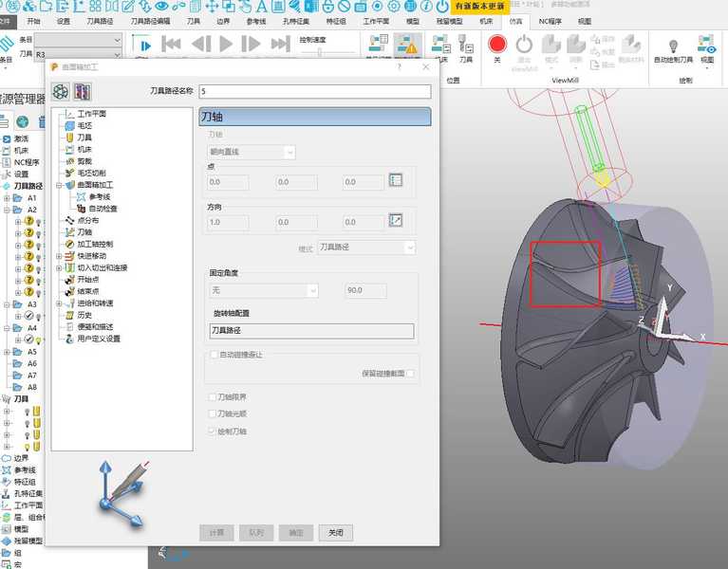Image resolution: width=728 pixels, height=569 pixels.
Task: Click the red ViewMill on/off button
Action: [x=497, y=44]
